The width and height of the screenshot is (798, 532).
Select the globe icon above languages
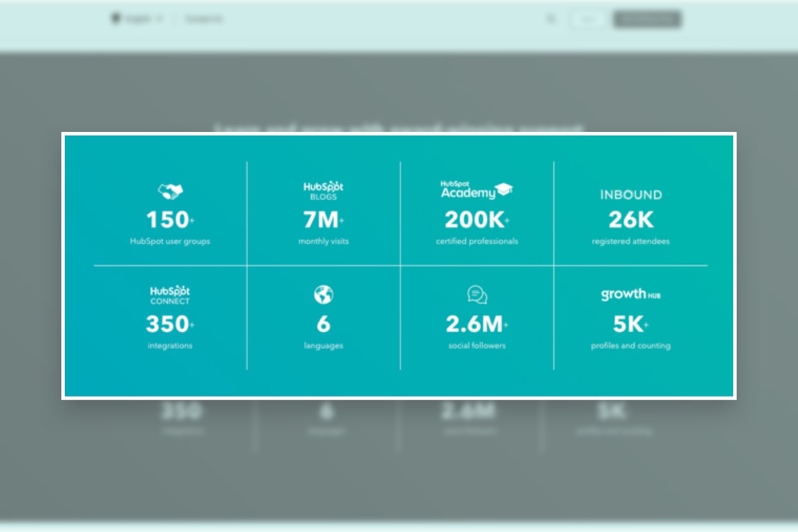click(x=323, y=294)
